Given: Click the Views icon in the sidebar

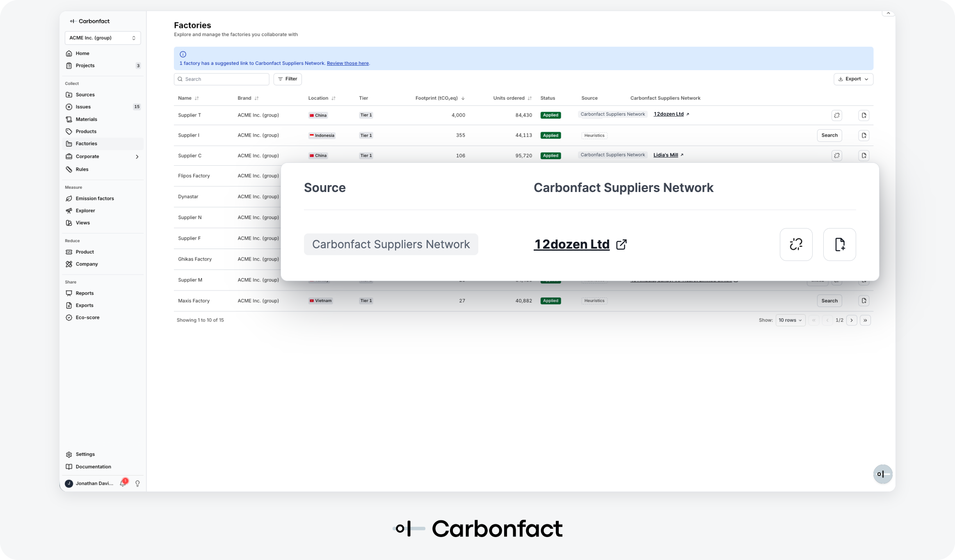Looking at the screenshot, I should 69,223.
